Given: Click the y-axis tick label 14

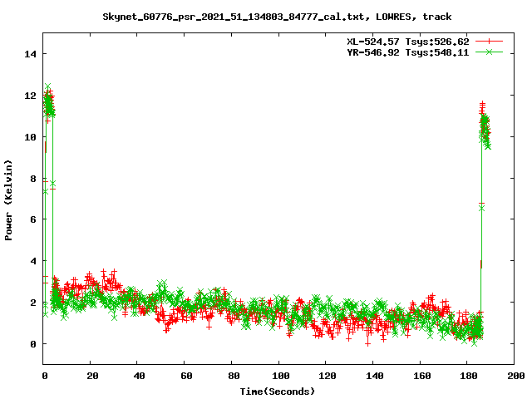Looking at the screenshot, I should coord(31,54).
